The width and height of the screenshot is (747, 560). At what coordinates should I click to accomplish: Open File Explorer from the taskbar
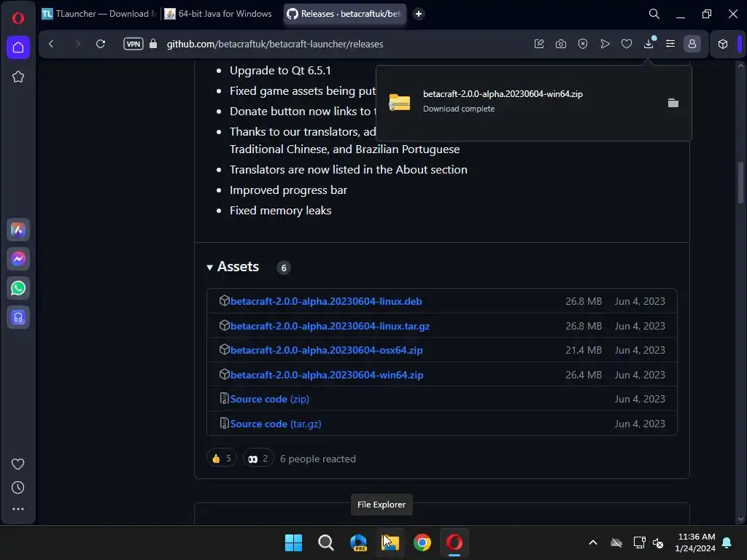point(390,542)
